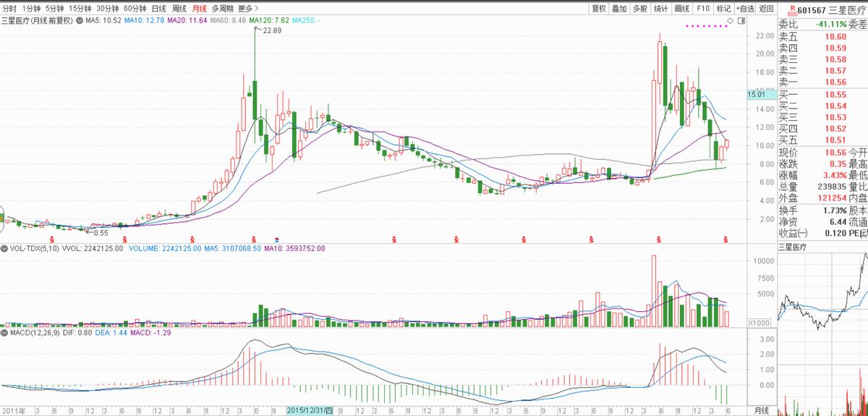Viewport: 868px width, 416px height.
Task: Click the 22.89 high price annotation
Action: point(272,31)
